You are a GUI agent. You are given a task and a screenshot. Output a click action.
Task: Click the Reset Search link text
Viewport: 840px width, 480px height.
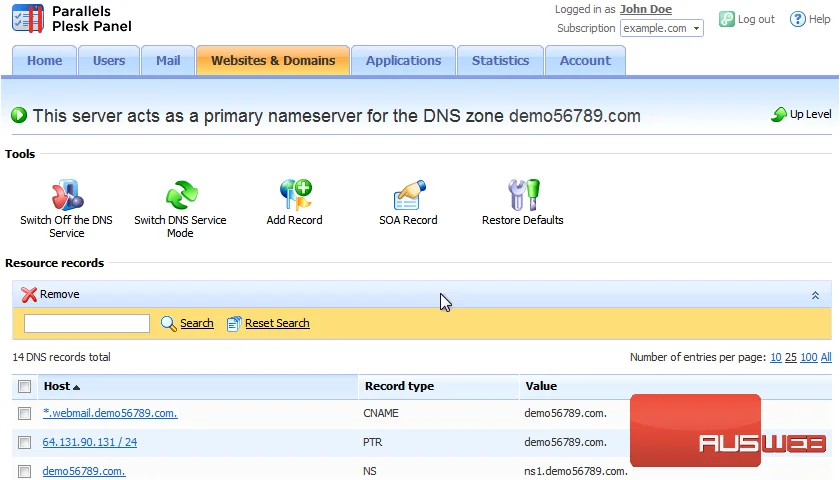point(278,323)
